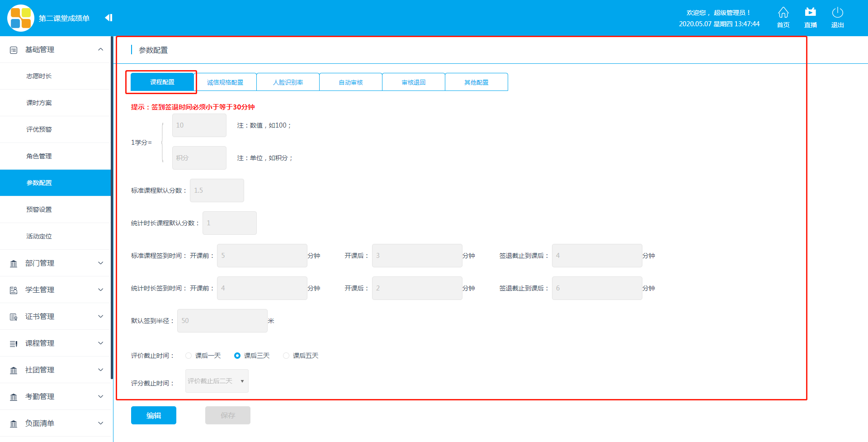Switch to the 人脸识别率 tab
The width and height of the screenshot is (868, 442).
[x=288, y=82]
